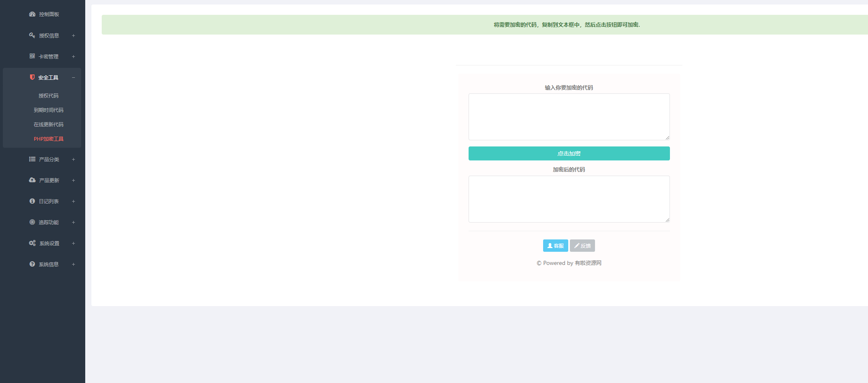
Task: Click the red shield icon beside 安全工具
Action: [x=32, y=77]
